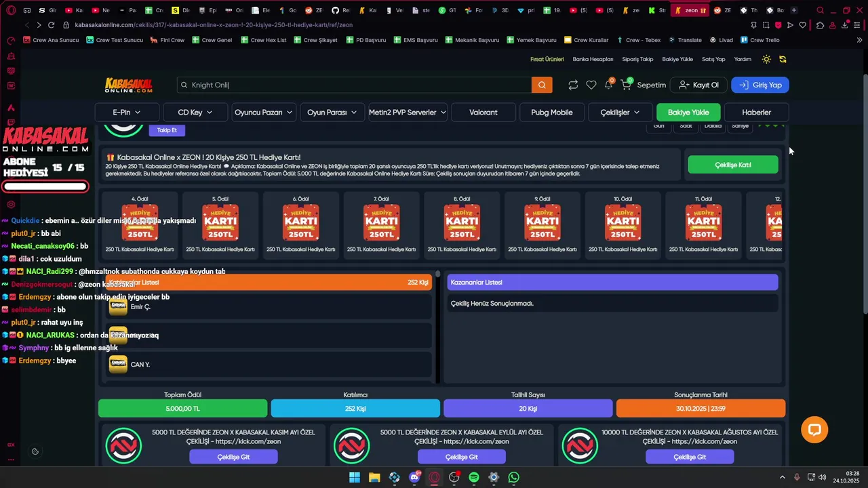Open Windows Start menu

pyautogui.click(x=355, y=477)
